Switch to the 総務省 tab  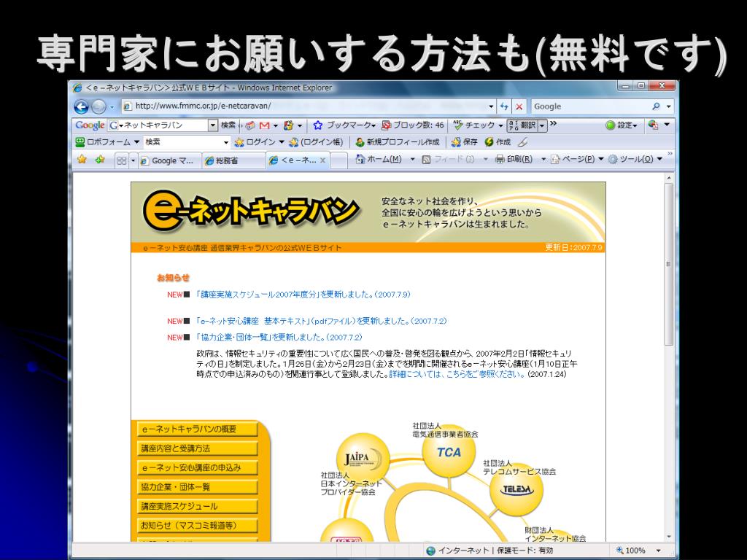coord(233,161)
